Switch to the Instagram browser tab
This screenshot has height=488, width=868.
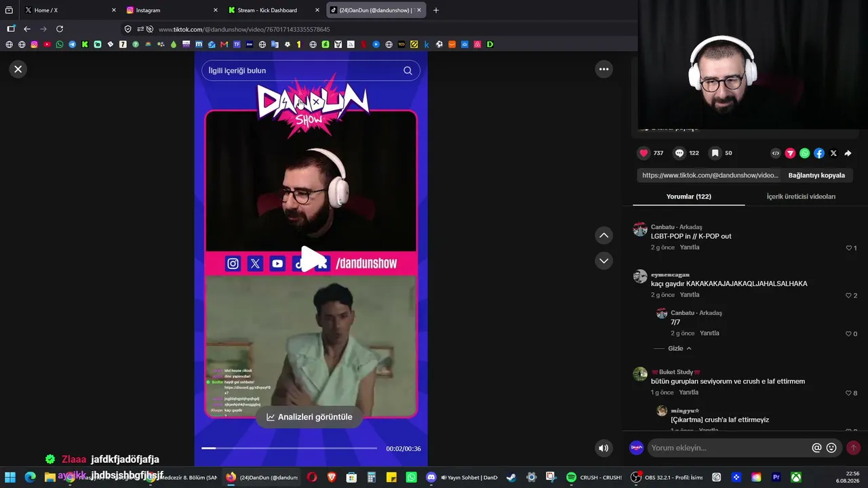pos(172,10)
